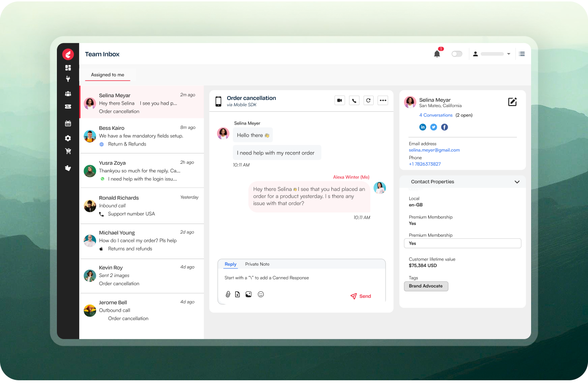Click the Brand Advocate tag
The width and height of the screenshot is (588, 386).
click(426, 286)
